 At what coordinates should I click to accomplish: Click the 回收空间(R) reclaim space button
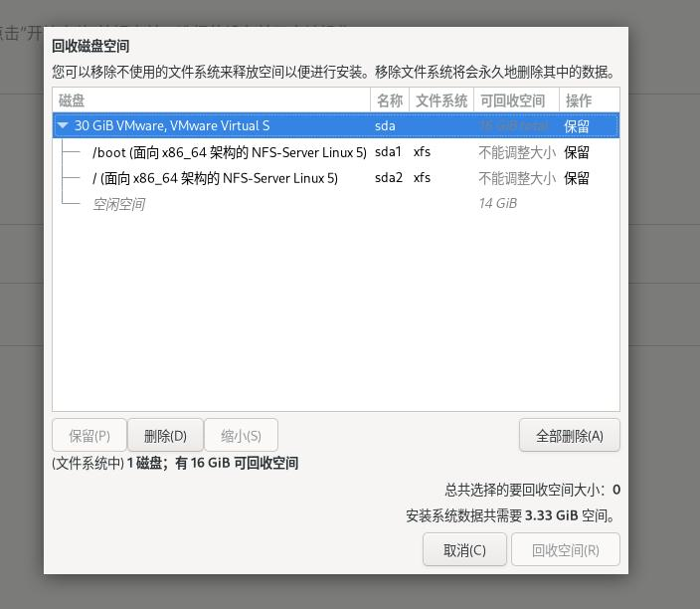pos(565,549)
